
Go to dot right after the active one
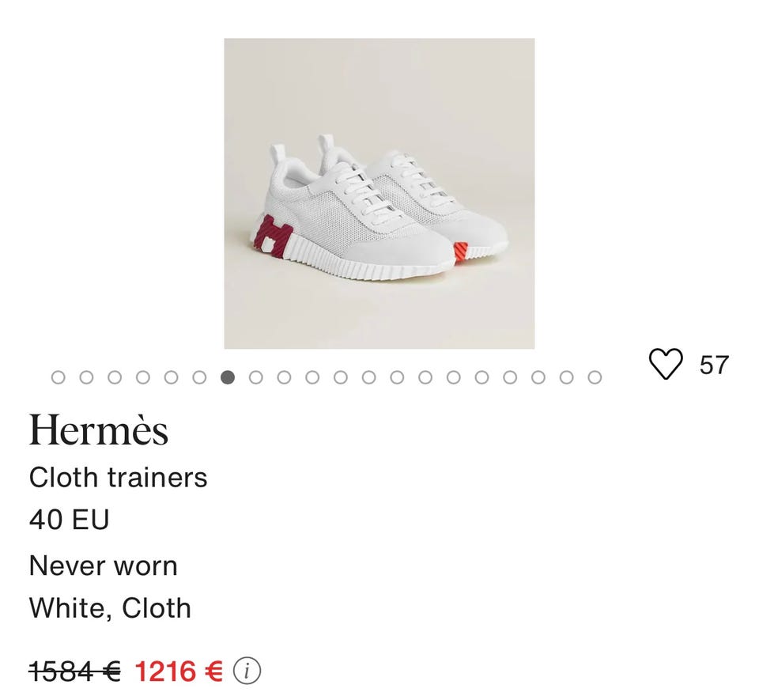pyautogui.click(x=255, y=377)
